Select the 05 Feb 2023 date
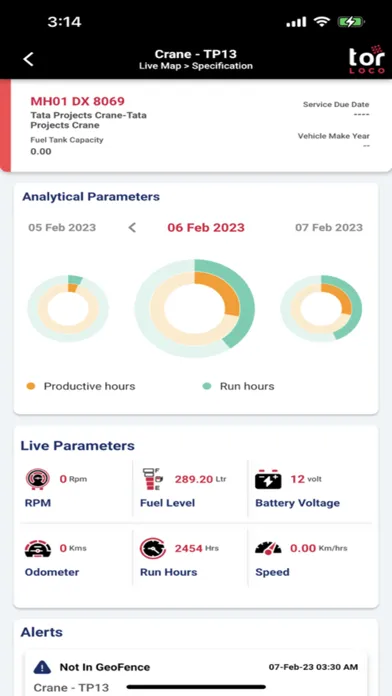The width and height of the screenshot is (392, 696). click(x=62, y=228)
